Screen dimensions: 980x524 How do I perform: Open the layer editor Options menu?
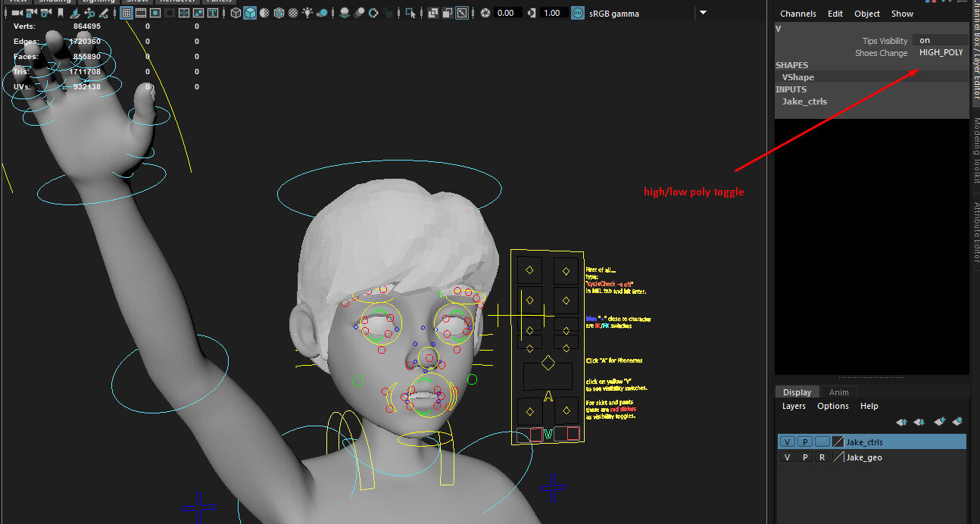pyautogui.click(x=833, y=406)
